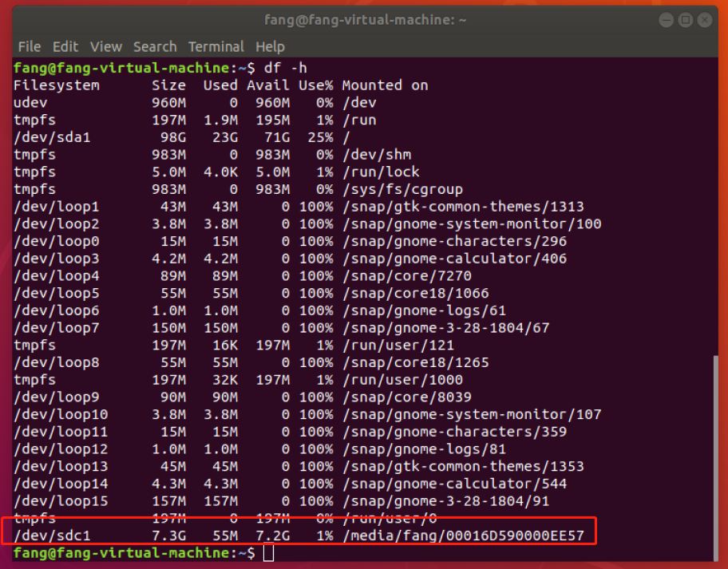
Task: Open the File menu
Action: (x=30, y=46)
